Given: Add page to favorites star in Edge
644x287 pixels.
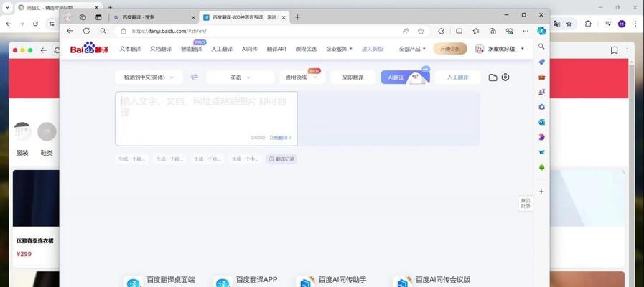Looking at the screenshot, I should [421, 31].
